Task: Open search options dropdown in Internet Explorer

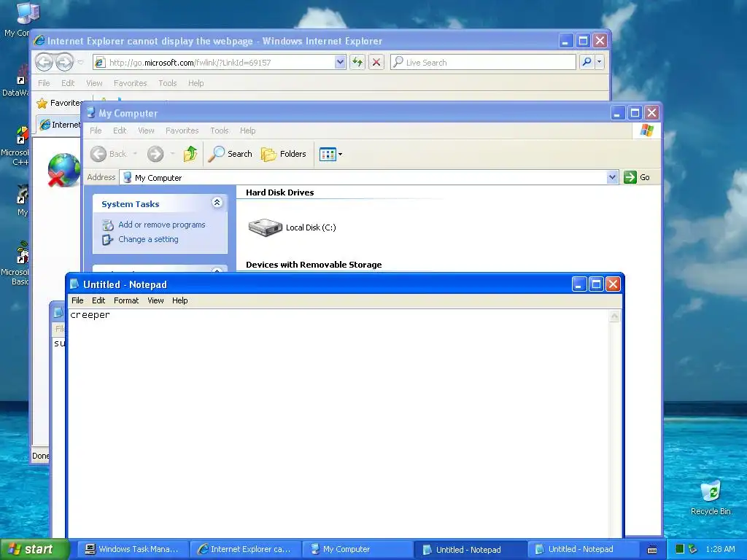Action: click(600, 62)
